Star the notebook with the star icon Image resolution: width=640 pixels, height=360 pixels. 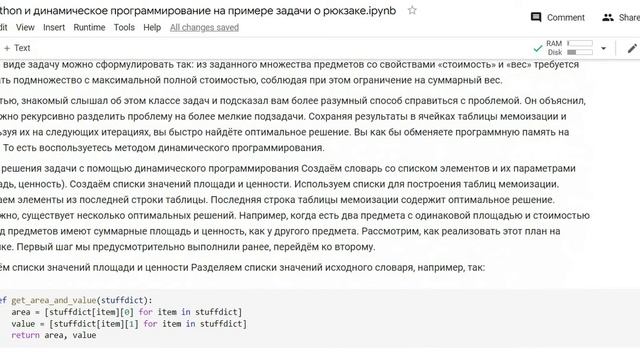(412, 10)
